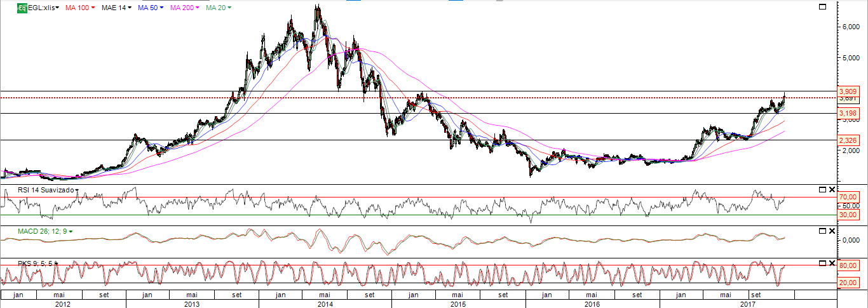The height and width of the screenshot is (308, 868).
Task: Click the 5,000 price axis value
Action: pyautogui.click(x=850, y=57)
